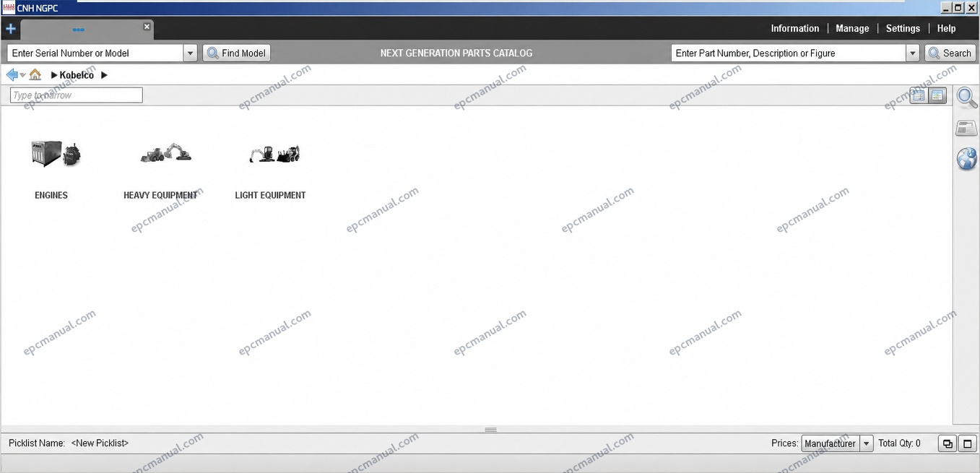The height and width of the screenshot is (473, 980).
Task: Expand the Serial Number or Model dropdown
Action: tap(191, 53)
